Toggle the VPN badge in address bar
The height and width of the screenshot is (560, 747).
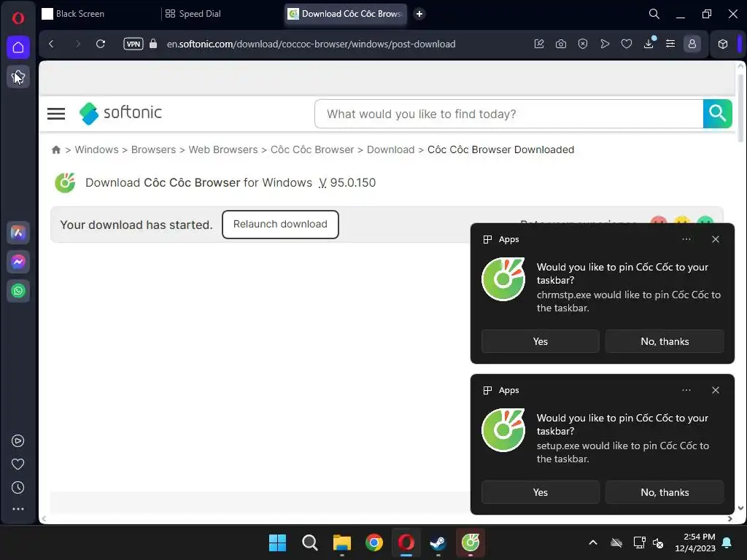coord(133,44)
